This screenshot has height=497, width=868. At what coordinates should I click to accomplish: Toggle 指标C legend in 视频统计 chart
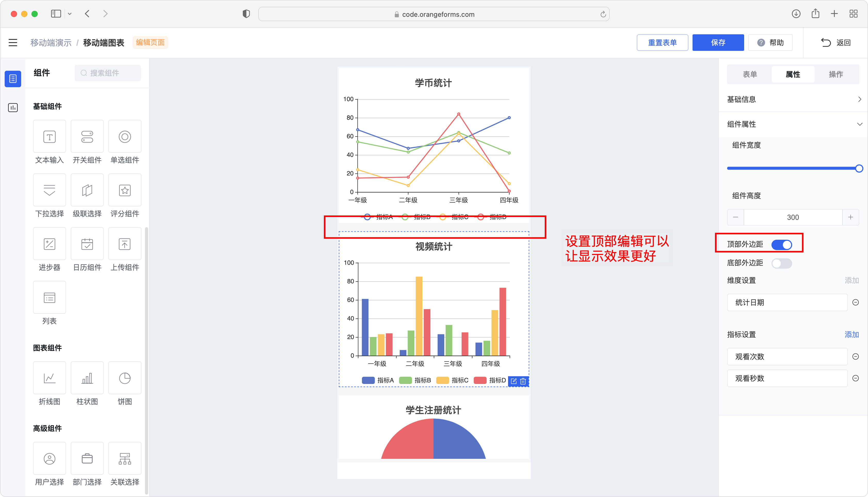[x=453, y=380]
